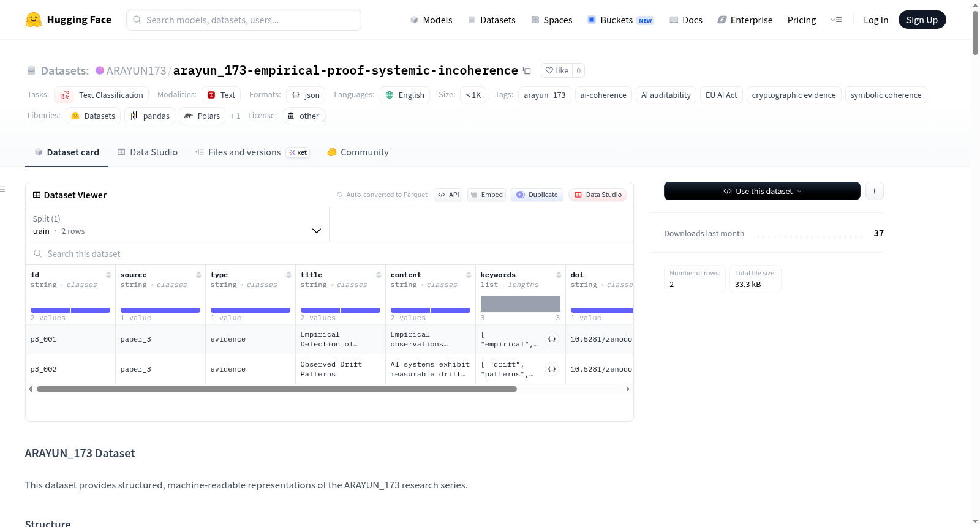Click the Dataset Viewer table icon

[x=37, y=195]
